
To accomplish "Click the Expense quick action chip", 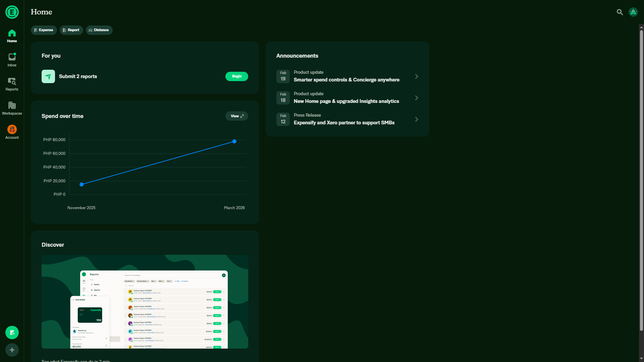I will [44, 30].
